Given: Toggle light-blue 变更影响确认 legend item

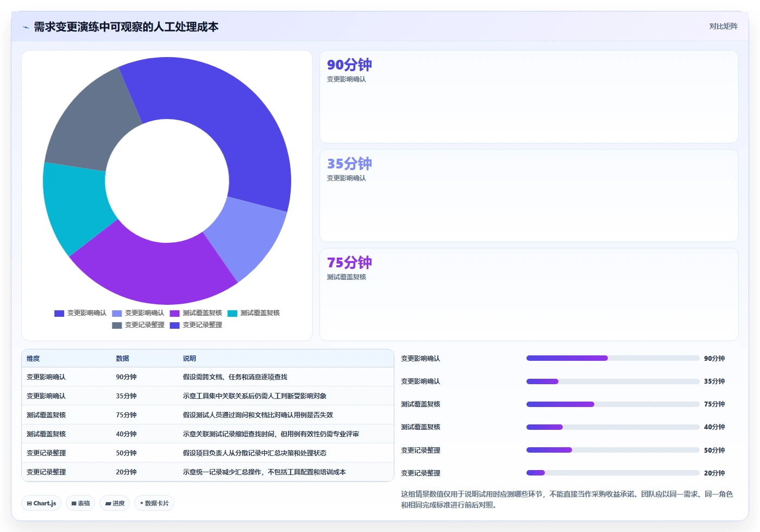Looking at the screenshot, I should [138, 313].
